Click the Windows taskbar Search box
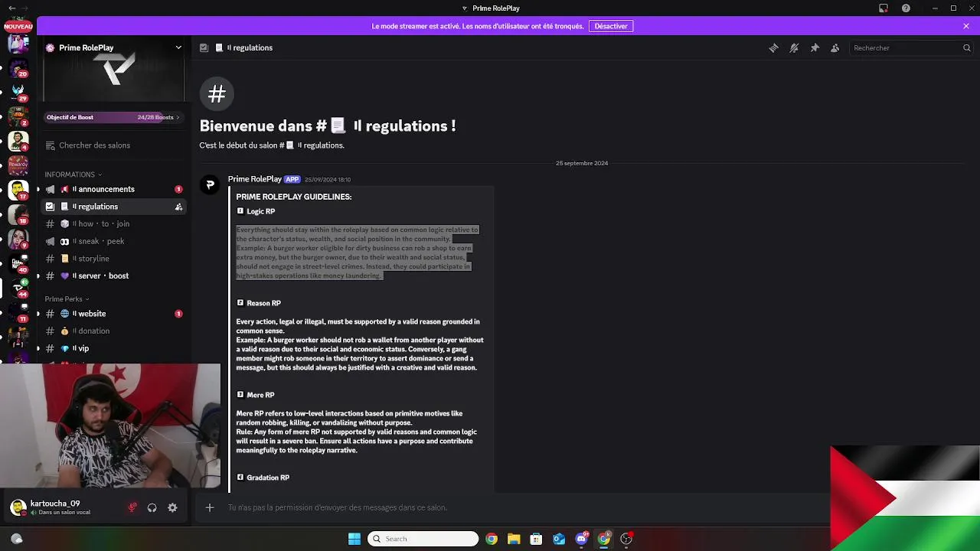This screenshot has width=980, height=551. pos(423,539)
